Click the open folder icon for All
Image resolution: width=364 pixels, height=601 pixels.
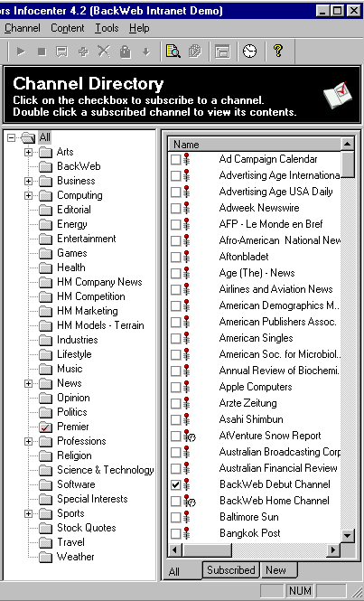(28, 137)
